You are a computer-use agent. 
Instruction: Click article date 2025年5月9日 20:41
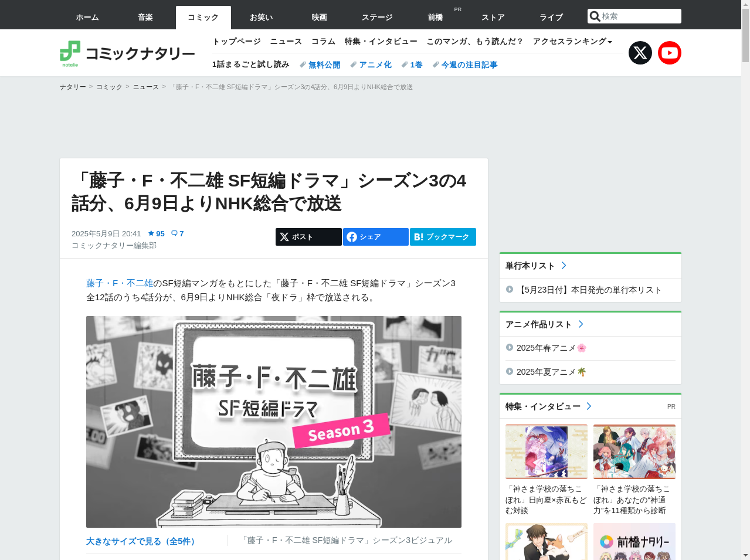point(106,233)
